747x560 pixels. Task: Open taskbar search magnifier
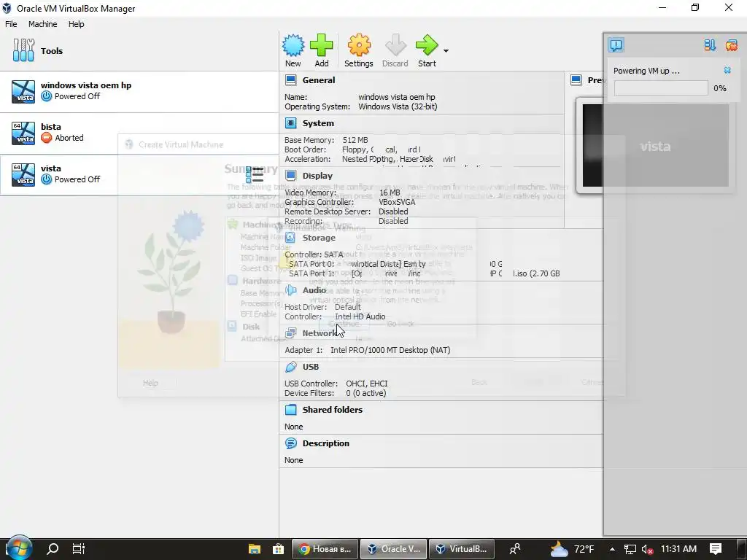[x=53, y=549]
